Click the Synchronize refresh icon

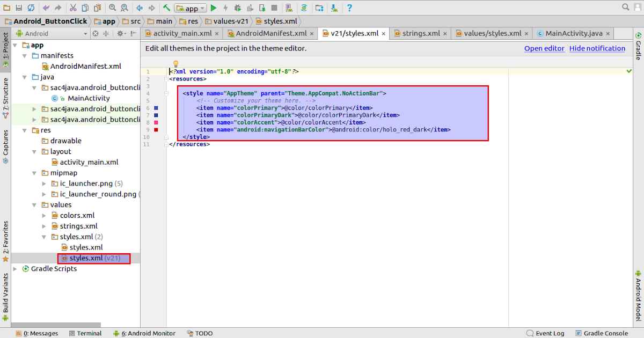click(x=31, y=8)
